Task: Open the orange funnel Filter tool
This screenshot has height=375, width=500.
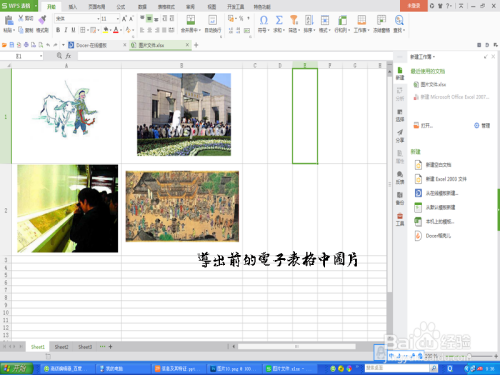Action: point(294,20)
